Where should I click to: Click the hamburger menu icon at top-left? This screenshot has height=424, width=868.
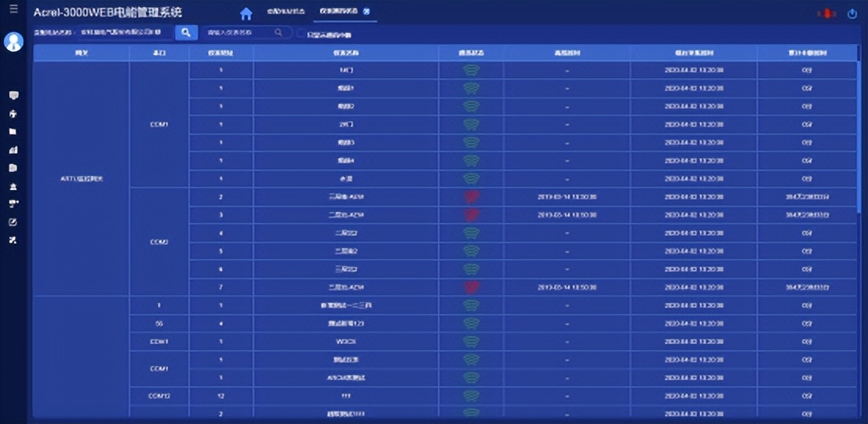coord(13,9)
